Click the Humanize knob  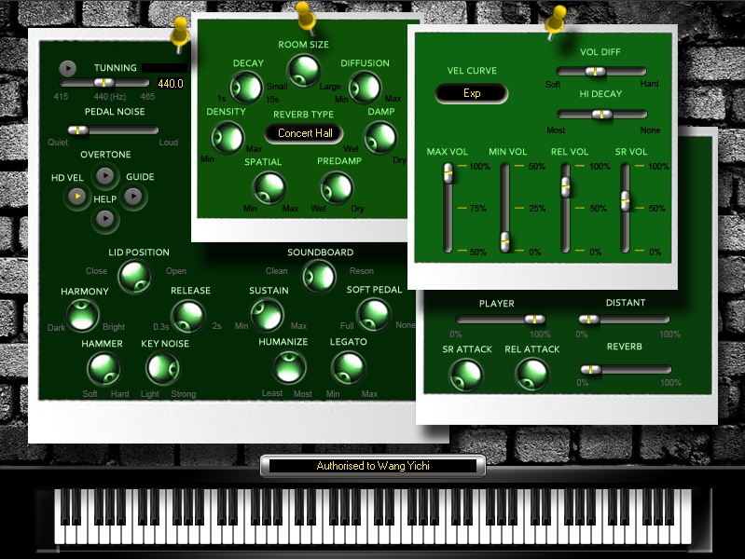pyautogui.click(x=283, y=367)
